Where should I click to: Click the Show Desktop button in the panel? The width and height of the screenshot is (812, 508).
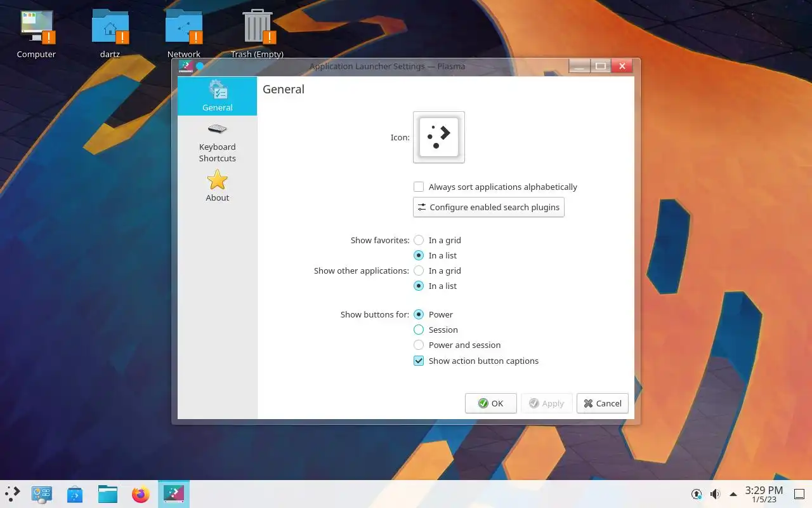[799, 494]
